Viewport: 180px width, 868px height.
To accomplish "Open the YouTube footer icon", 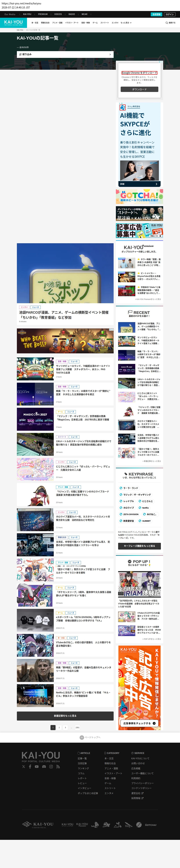I will point(37,767).
